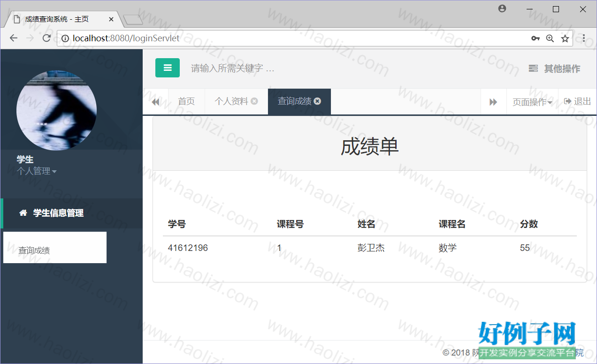Click the 分数 column header

[529, 224]
